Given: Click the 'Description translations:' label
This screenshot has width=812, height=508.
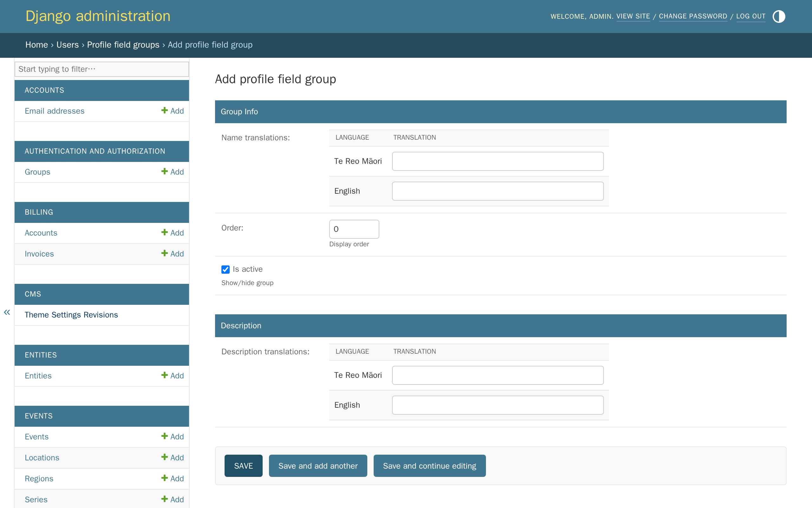Looking at the screenshot, I should 265,352.
